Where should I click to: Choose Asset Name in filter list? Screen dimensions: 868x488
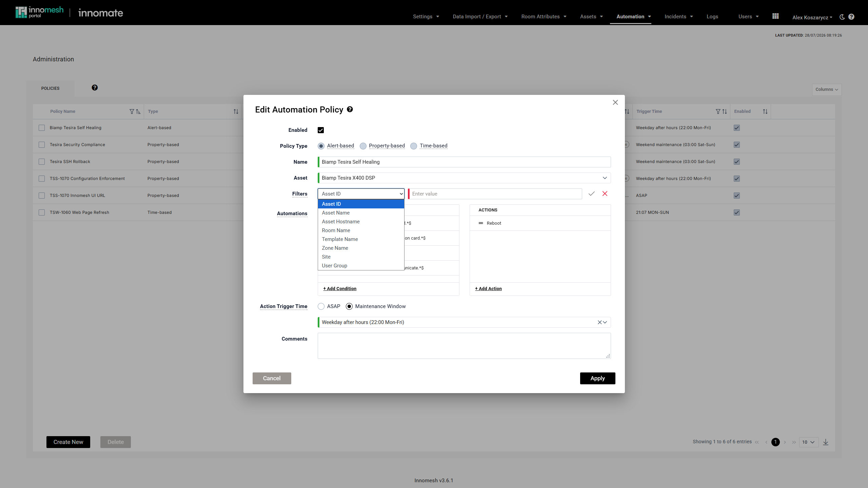361,213
